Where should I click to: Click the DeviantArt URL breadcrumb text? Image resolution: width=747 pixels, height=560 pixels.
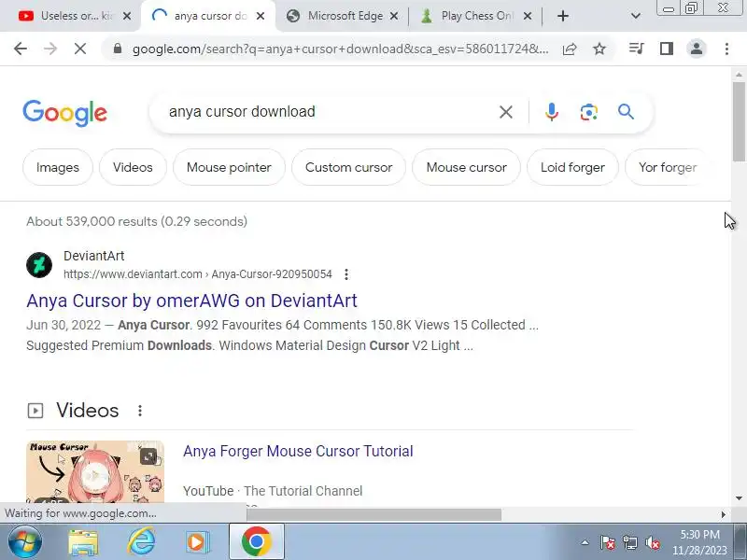click(x=198, y=274)
